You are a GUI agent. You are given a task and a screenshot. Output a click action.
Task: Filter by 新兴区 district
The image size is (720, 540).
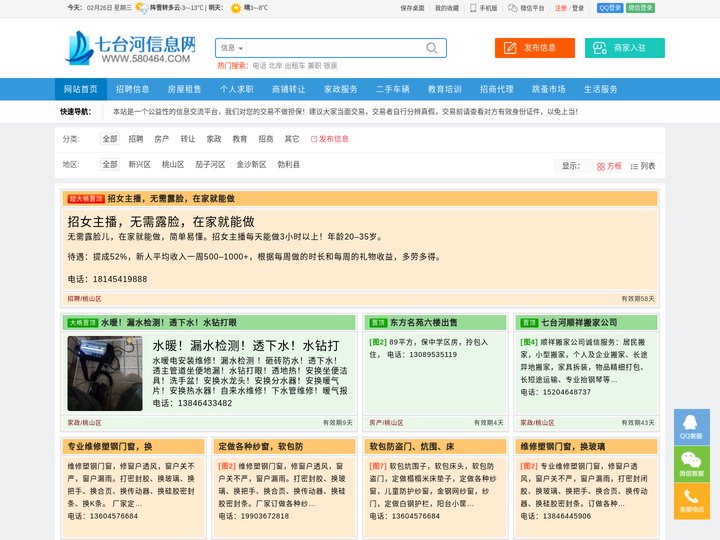pyautogui.click(x=140, y=164)
